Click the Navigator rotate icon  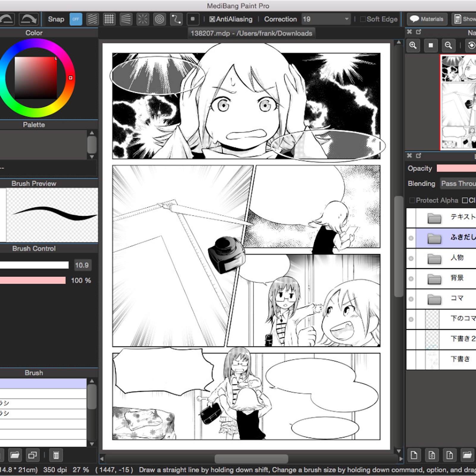471,45
